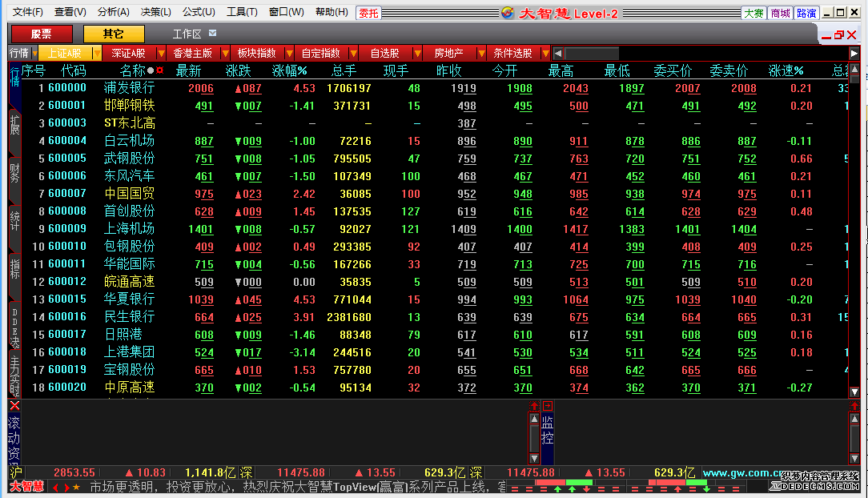Switch to the 条件选股 tab
Image resolution: width=868 pixels, height=498 pixels.
click(x=512, y=53)
